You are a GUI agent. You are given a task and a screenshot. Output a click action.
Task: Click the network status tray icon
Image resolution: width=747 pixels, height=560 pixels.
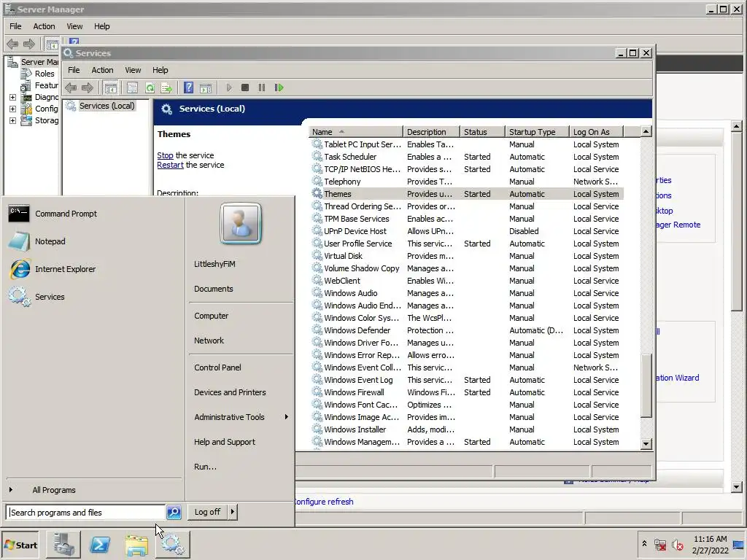660,545
